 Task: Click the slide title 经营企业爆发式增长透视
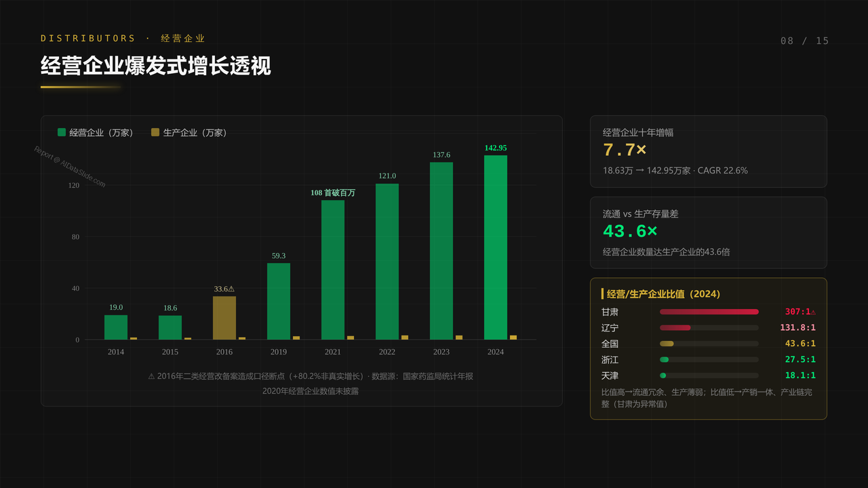(156, 66)
